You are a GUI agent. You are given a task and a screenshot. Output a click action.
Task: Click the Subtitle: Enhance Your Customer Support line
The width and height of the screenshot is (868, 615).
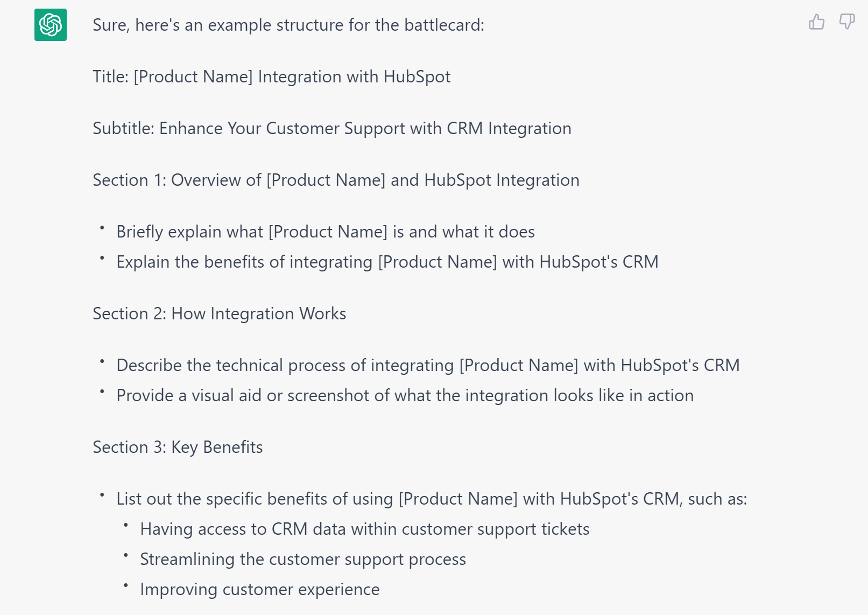click(332, 128)
